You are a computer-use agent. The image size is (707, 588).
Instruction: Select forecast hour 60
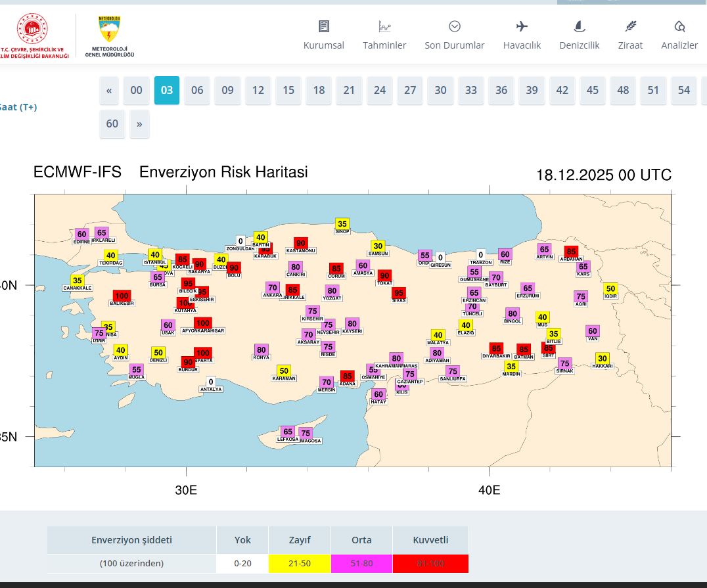click(112, 124)
